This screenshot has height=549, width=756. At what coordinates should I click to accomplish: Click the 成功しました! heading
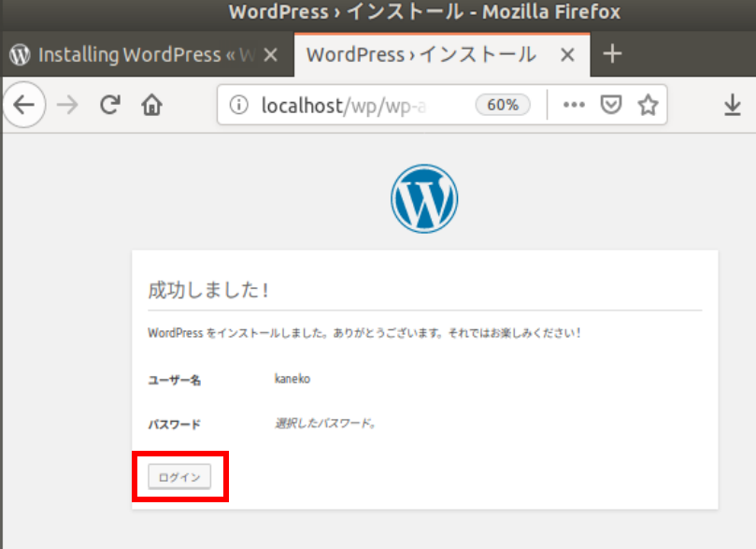tap(207, 290)
